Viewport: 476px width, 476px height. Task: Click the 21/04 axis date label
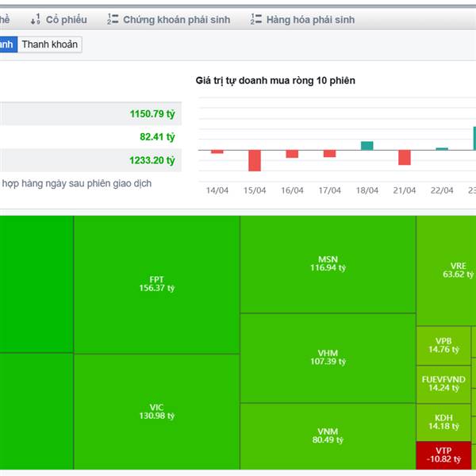[405, 190]
